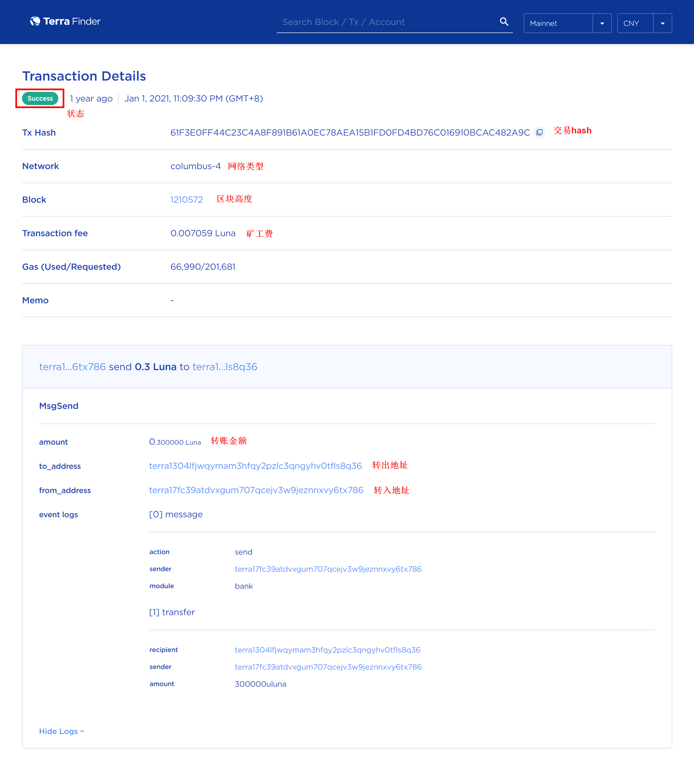Click the Hide Logs chevron icon

coord(82,731)
